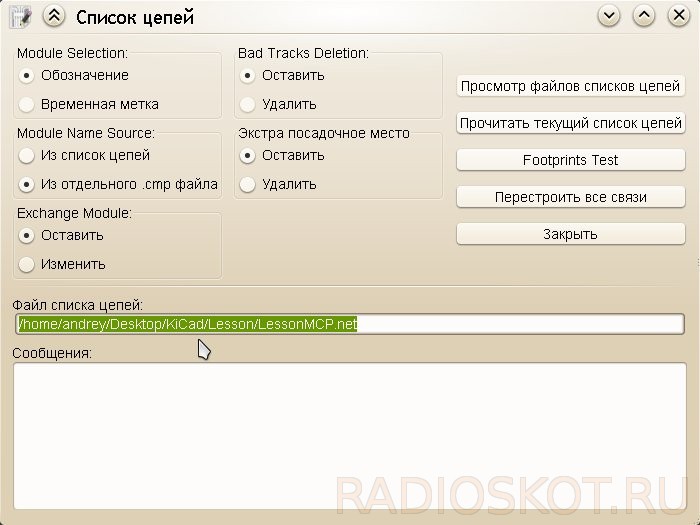The width and height of the screenshot is (700, 525).
Task: Click the Экстра посадочное место group label
Action: coord(324,133)
